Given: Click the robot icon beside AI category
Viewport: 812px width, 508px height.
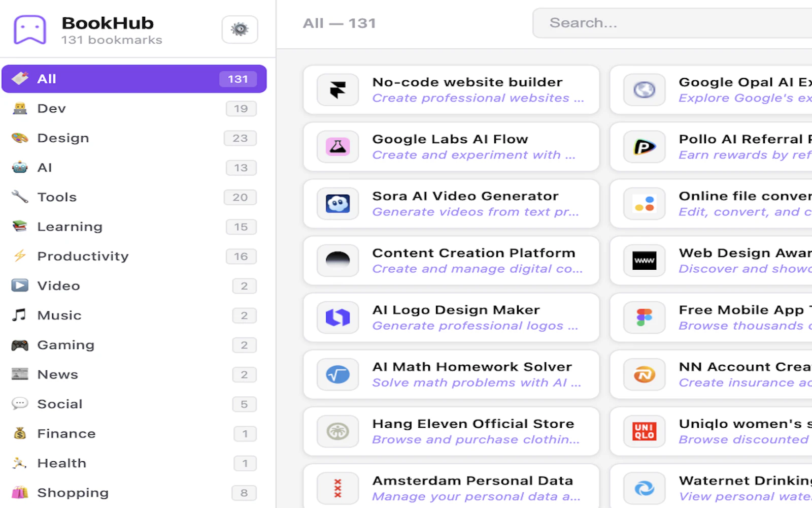Looking at the screenshot, I should pyautogui.click(x=20, y=167).
